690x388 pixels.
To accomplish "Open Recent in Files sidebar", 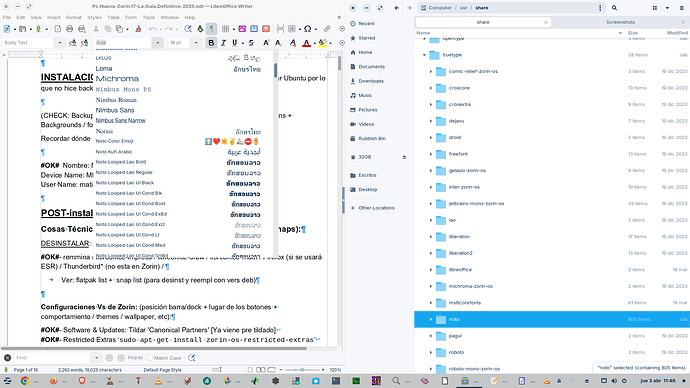I will (367, 24).
